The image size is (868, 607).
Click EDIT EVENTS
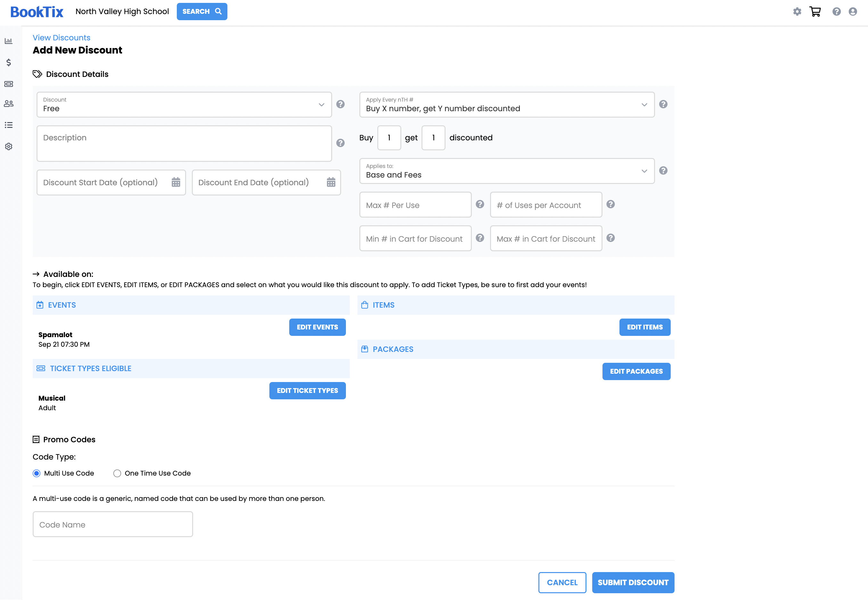click(317, 327)
